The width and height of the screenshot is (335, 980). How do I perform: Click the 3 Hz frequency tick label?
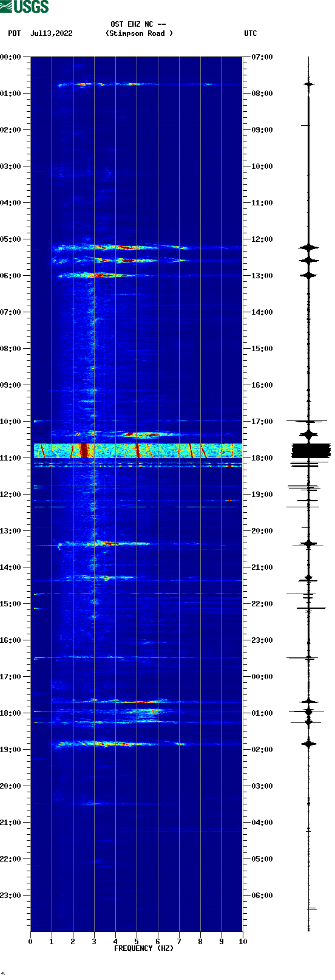pos(94,942)
